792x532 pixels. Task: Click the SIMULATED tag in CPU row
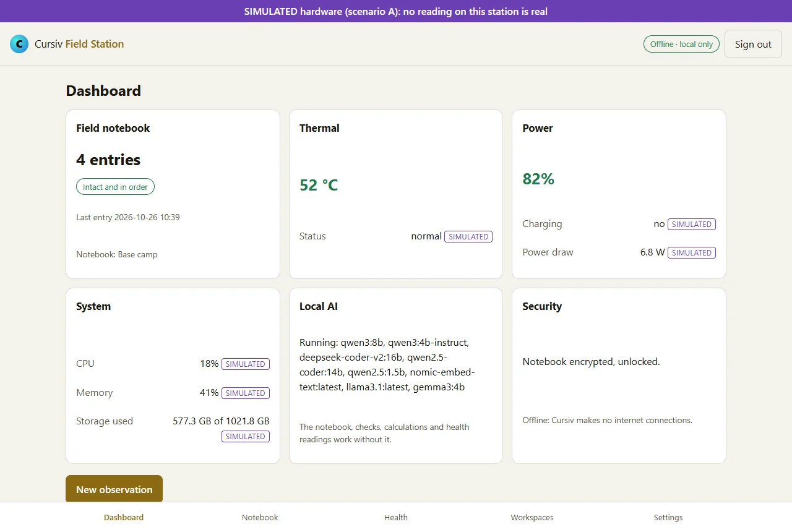(246, 364)
